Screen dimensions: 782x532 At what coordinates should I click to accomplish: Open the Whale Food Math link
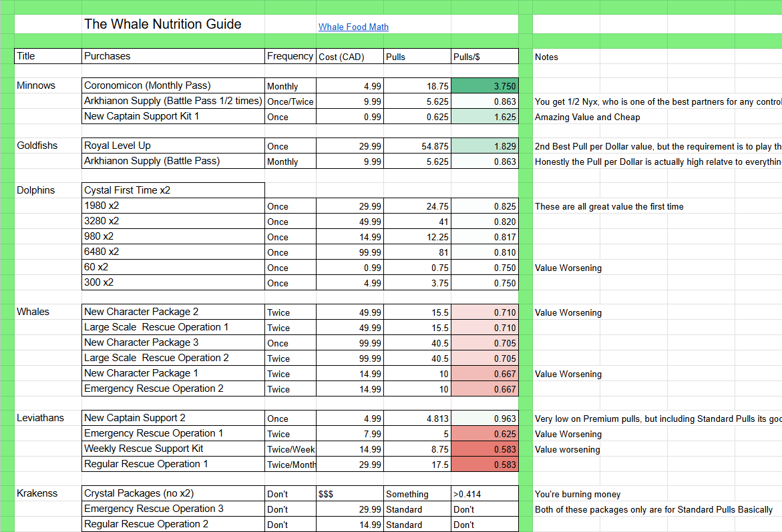(x=353, y=27)
